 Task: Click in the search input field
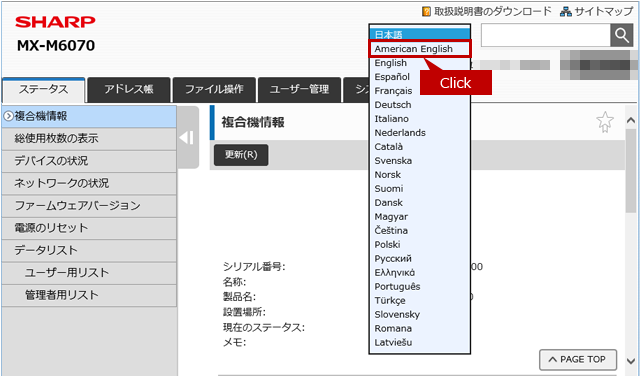(x=546, y=36)
